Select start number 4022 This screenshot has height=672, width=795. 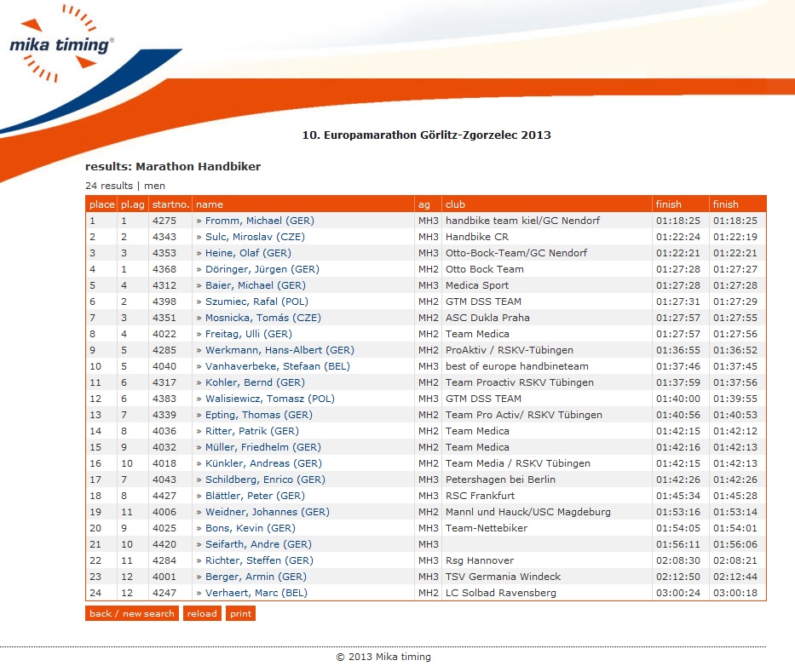coord(164,334)
